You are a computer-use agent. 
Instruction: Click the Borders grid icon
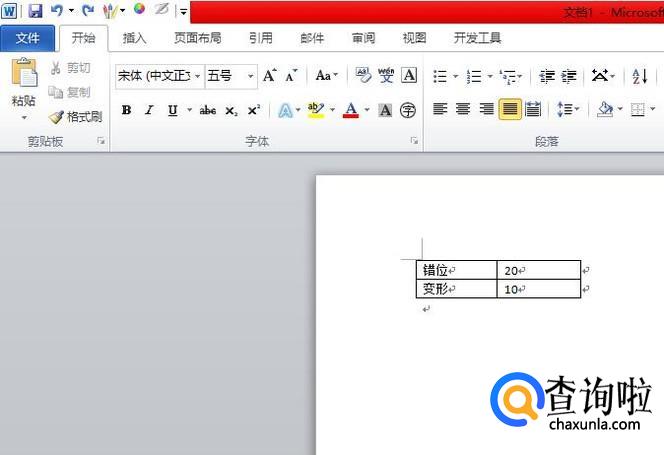[637, 110]
